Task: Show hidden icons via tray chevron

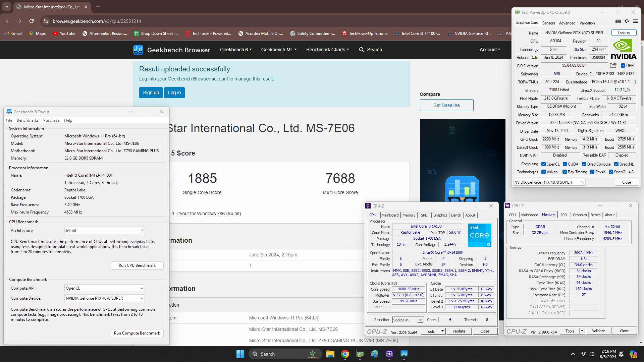Action: (x=573, y=354)
